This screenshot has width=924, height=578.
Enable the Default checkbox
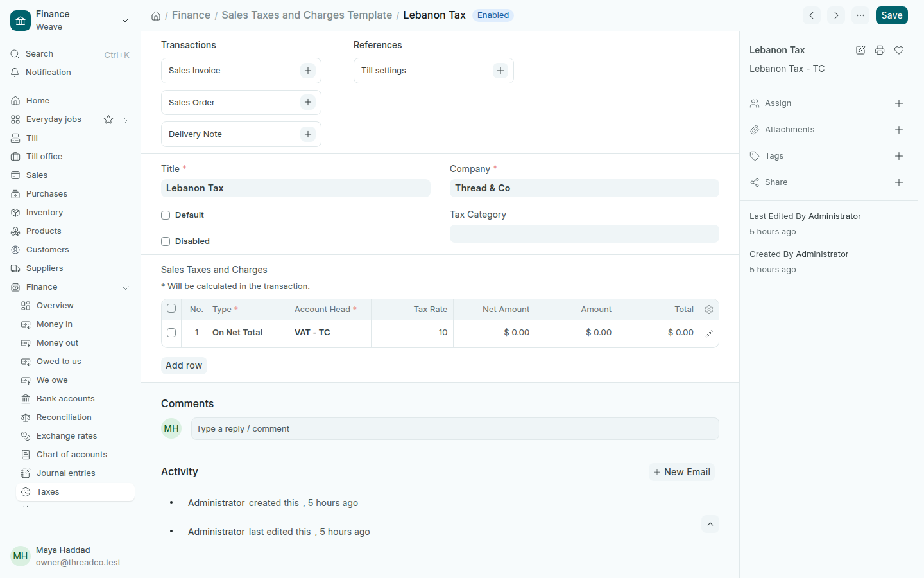[166, 215]
